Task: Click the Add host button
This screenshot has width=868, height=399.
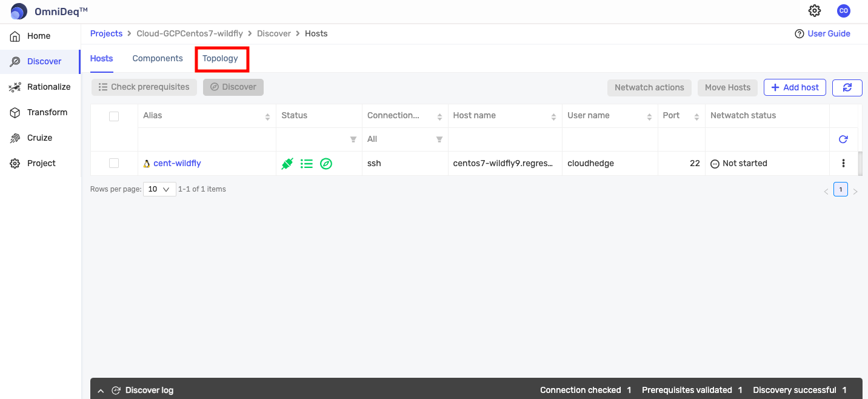Action: pos(795,87)
